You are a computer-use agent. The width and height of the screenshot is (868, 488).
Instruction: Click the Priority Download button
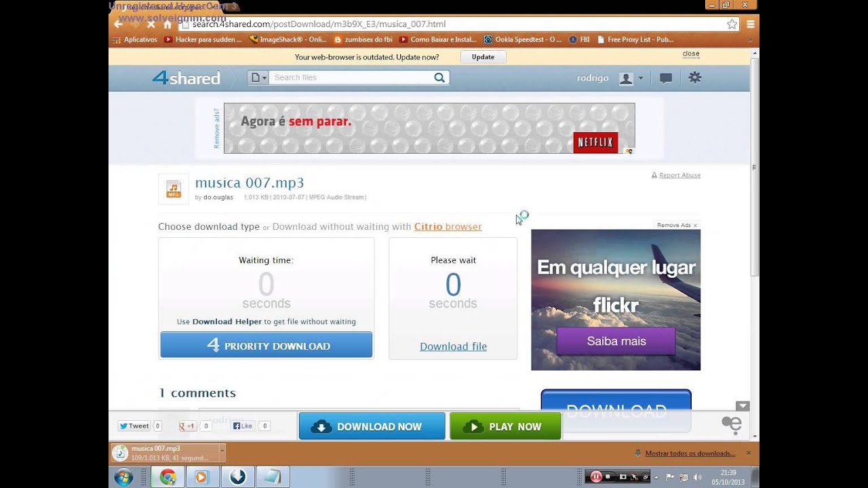(267, 345)
